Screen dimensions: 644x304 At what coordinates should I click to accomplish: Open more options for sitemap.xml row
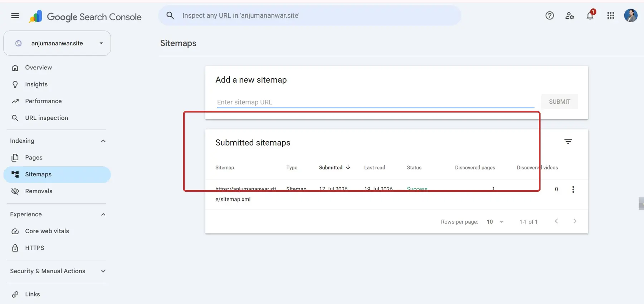[x=573, y=190]
